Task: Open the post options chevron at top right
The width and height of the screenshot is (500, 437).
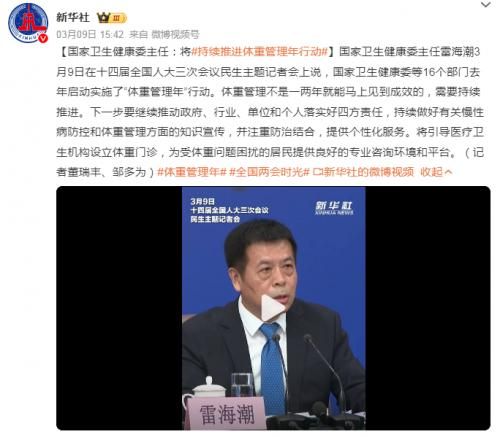Action: [x=486, y=5]
